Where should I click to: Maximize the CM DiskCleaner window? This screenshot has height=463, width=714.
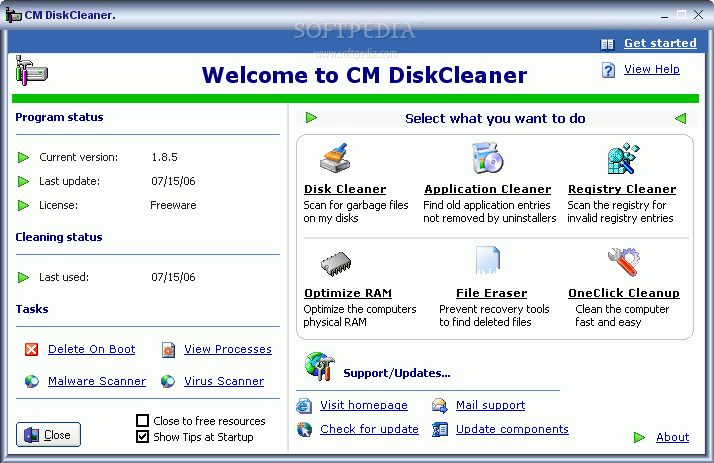click(x=682, y=15)
